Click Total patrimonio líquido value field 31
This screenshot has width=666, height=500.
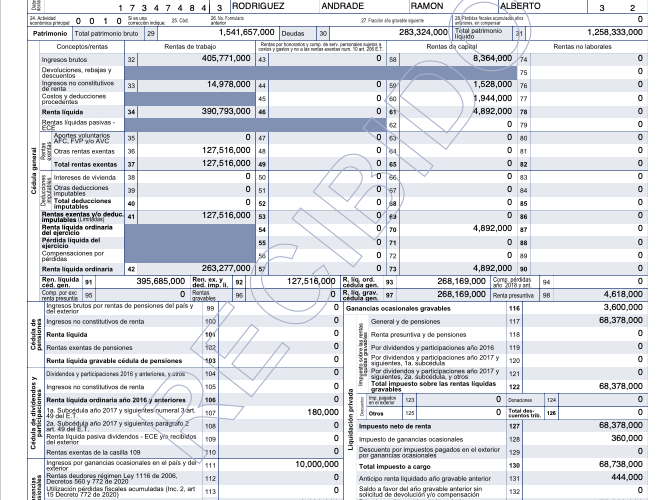click(x=590, y=33)
